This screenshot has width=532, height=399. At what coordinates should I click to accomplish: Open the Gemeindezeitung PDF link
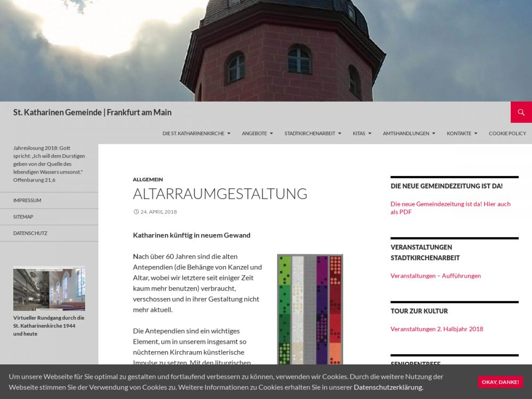450,207
